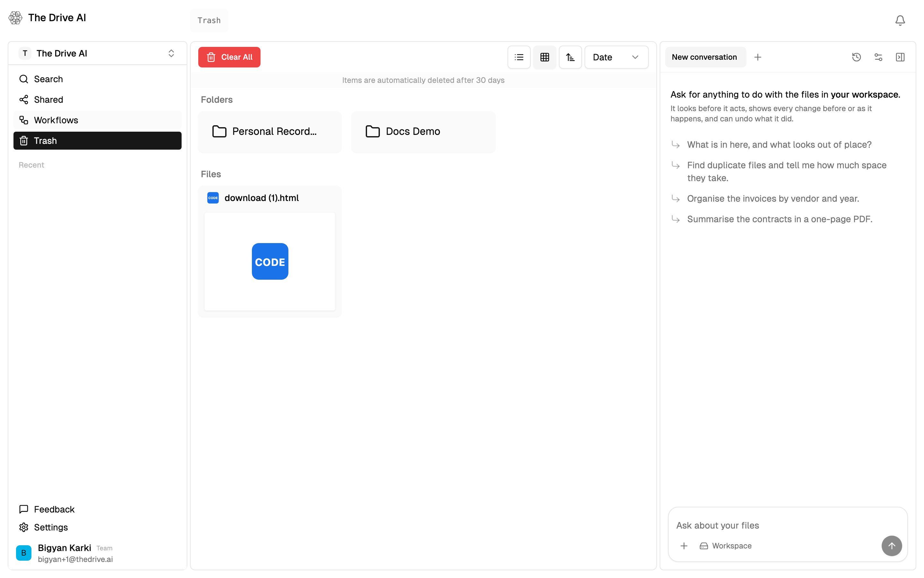The width and height of the screenshot is (924, 578).
Task: Click 'Organise the invoices' suggestion
Action: [773, 198]
